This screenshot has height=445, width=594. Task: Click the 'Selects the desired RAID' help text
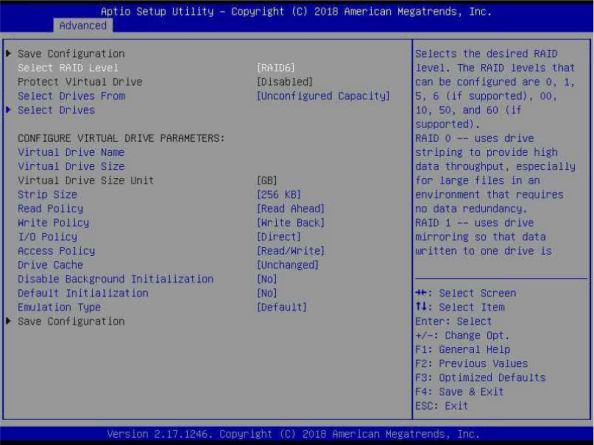(x=486, y=54)
